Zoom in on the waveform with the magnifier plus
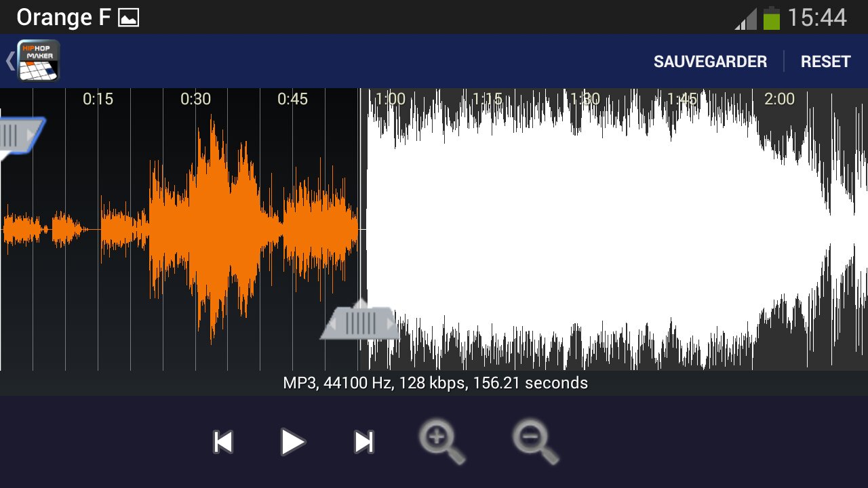This screenshot has height=488, width=868. (441, 443)
